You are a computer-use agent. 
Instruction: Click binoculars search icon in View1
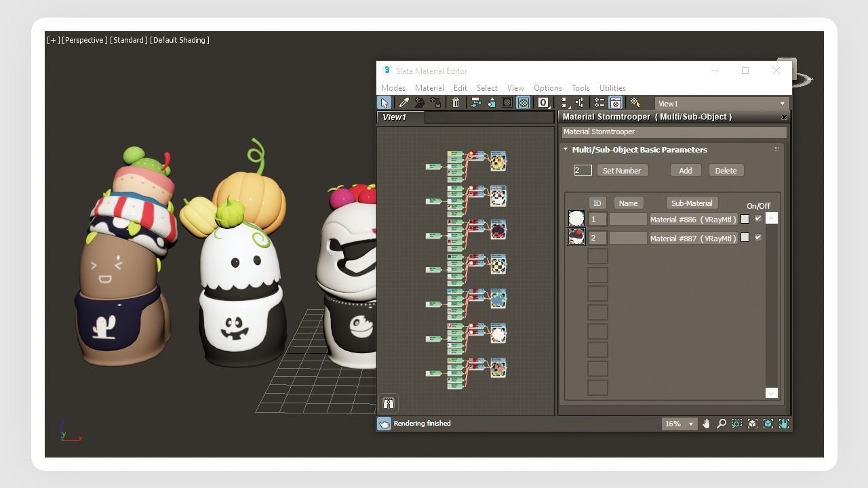click(389, 403)
